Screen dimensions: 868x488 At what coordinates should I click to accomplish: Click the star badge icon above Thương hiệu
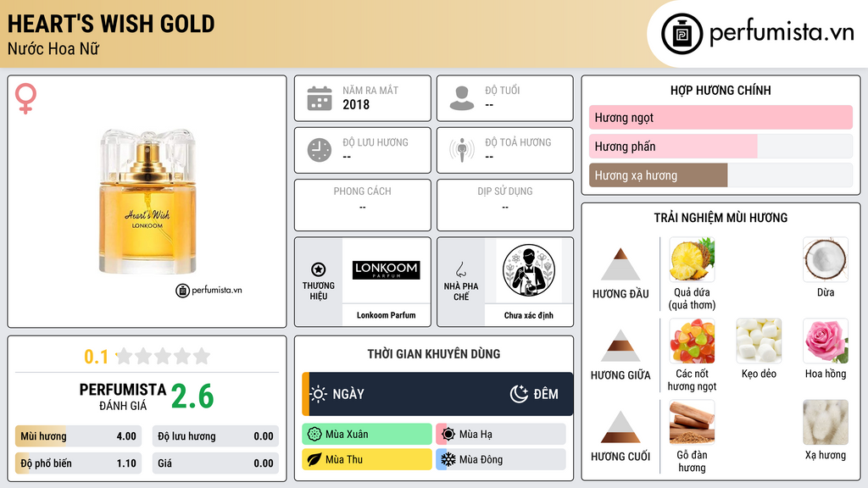click(x=319, y=269)
